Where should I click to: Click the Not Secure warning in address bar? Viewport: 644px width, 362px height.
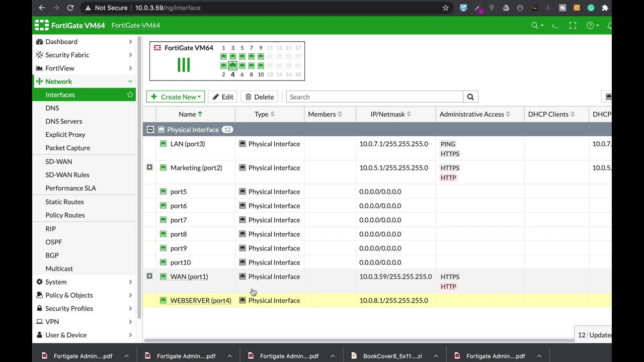106,8
